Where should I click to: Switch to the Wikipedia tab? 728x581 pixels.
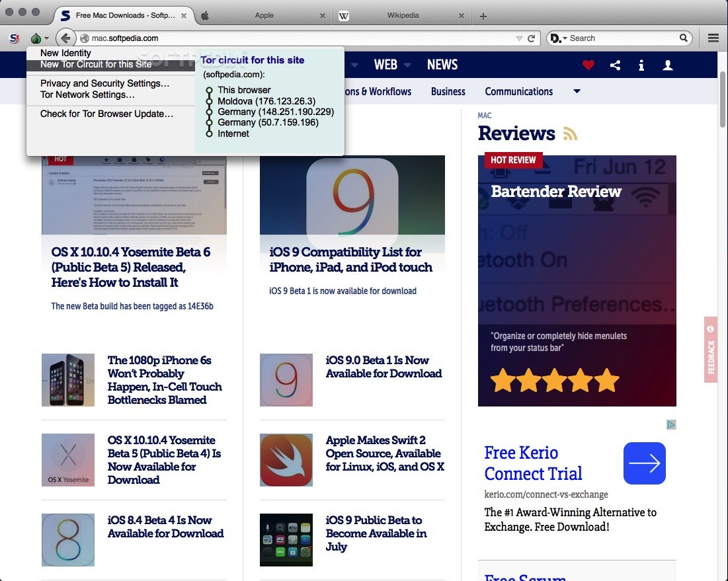(402, 15)
